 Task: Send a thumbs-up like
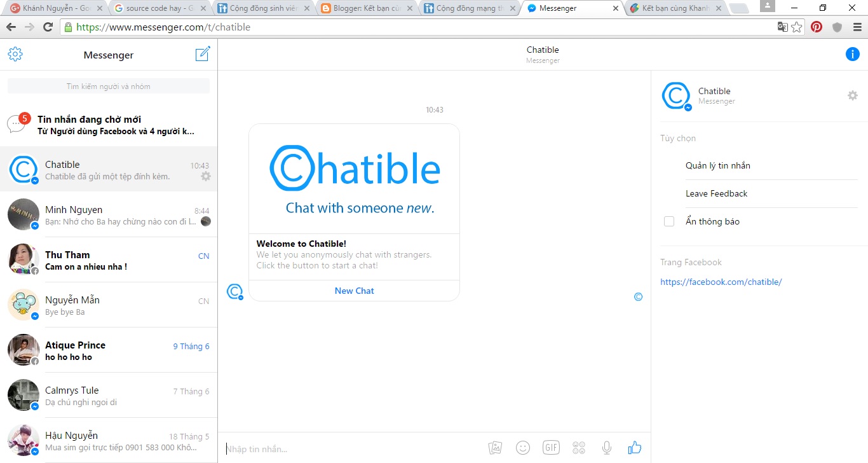tap(634, 448)
